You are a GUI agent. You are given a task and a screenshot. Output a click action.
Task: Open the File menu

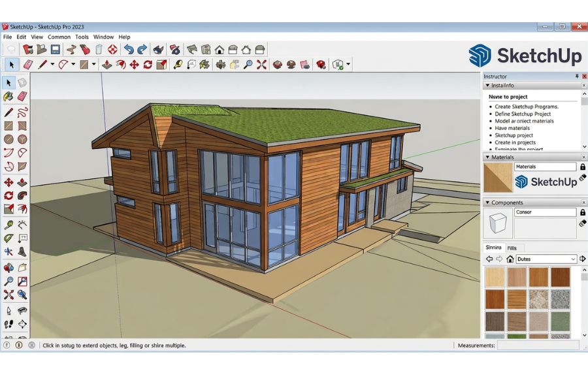[7, 37]
